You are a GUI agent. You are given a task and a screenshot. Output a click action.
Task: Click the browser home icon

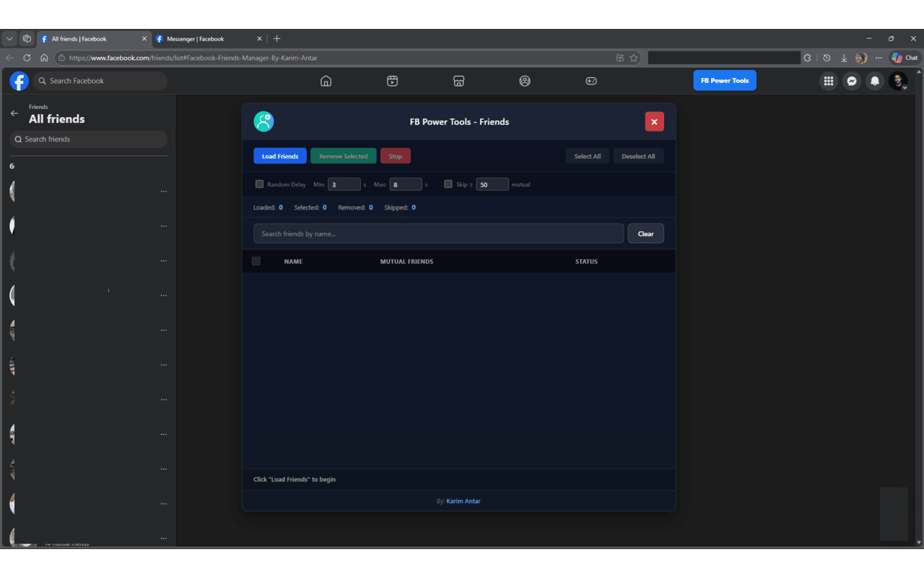pos(44,58)
